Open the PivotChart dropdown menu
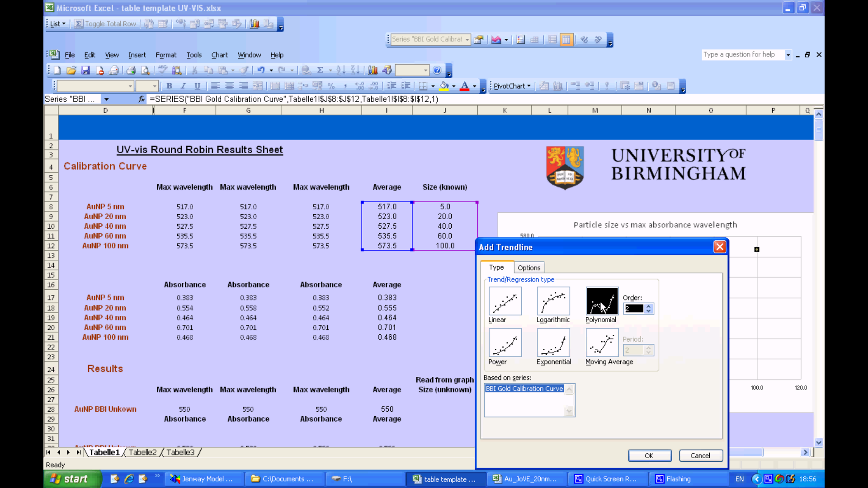 coord(512,86)
